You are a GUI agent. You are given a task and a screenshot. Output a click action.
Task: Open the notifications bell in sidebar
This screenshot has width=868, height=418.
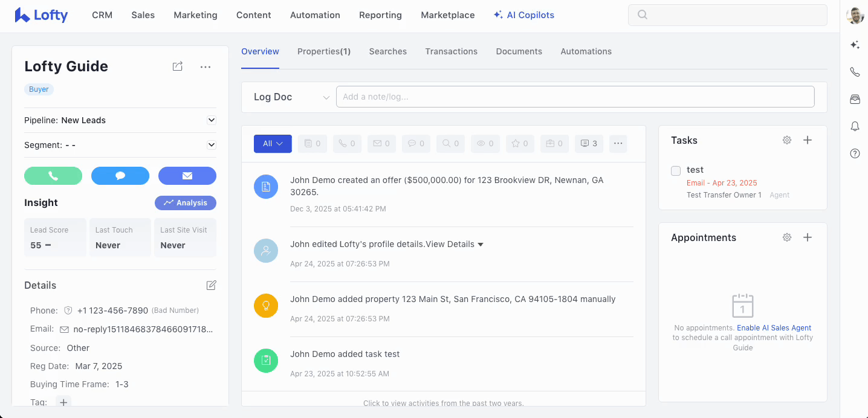tap(855, 126)
